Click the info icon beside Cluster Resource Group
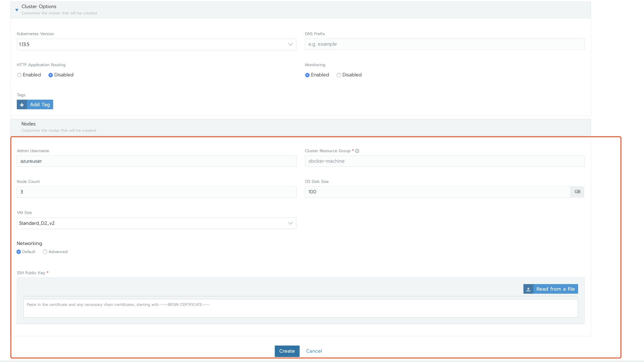 (357, 151)
